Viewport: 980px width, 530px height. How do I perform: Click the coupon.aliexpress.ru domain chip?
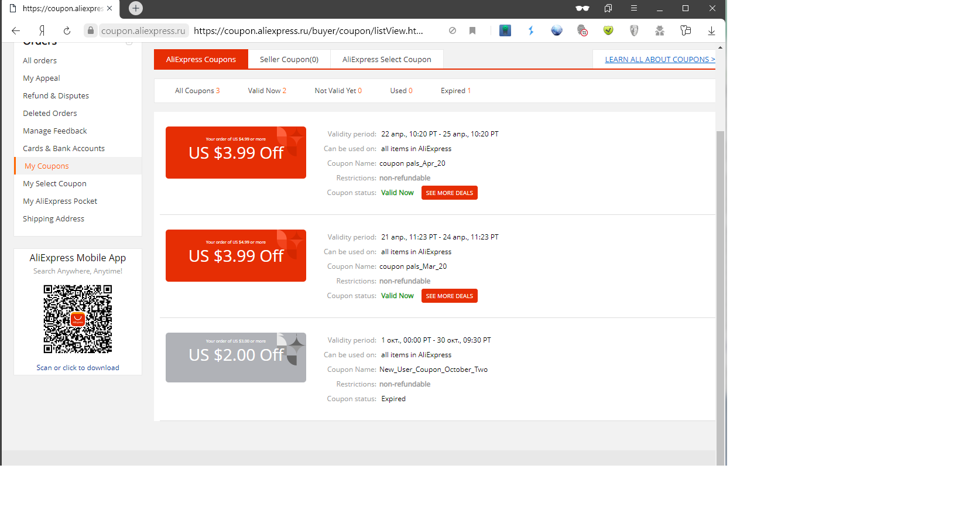(x=143, y=30)
